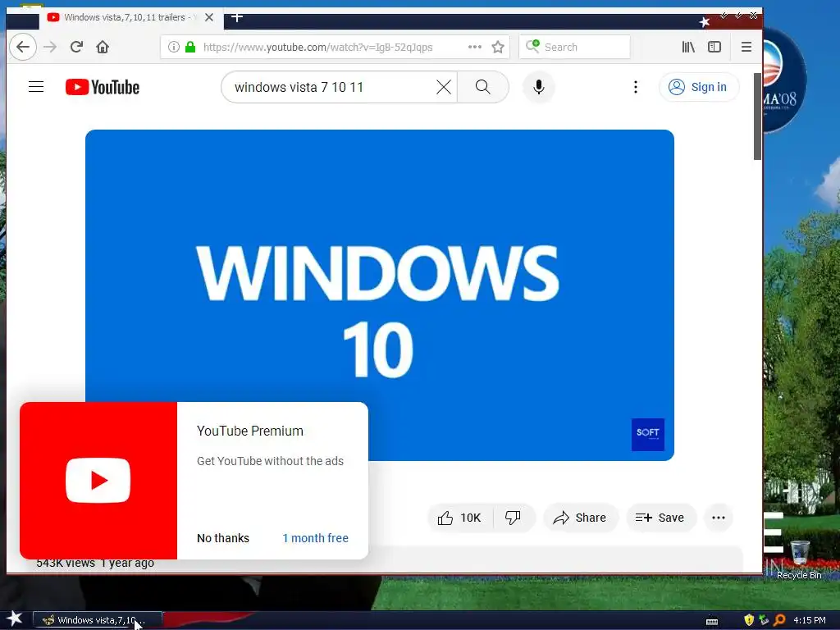Click the keyboard icon in system tray
The image size is (840, 630).
[712, 621]
